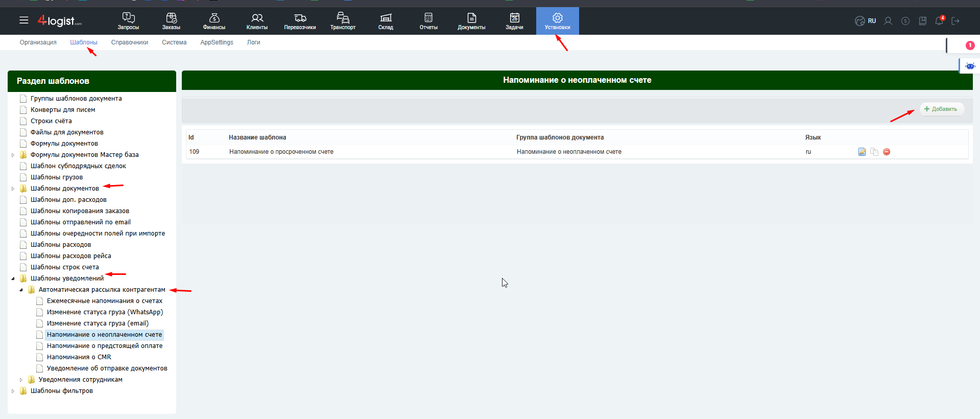Switch language via the RU selector
The width and height of the screenshot is (980, 419).
tap(866, 21)
